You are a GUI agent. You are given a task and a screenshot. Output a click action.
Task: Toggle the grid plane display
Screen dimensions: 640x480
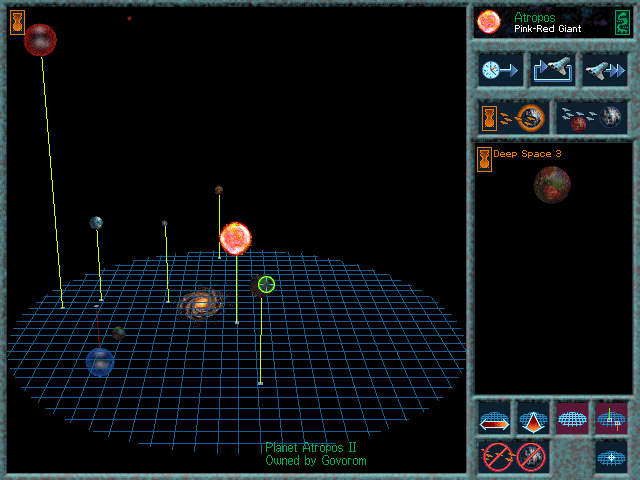point(572,419)
